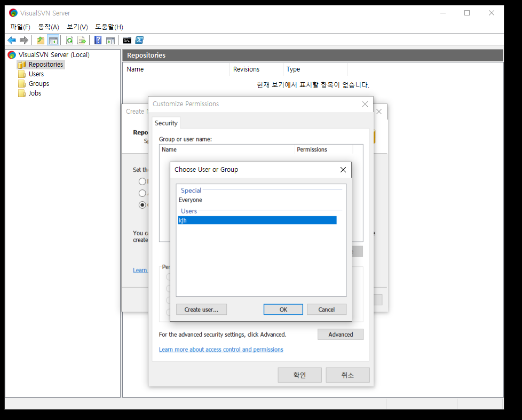Open the 파일(F) menu
This screenshot has width=522, height=420.
tap(20, 27)
